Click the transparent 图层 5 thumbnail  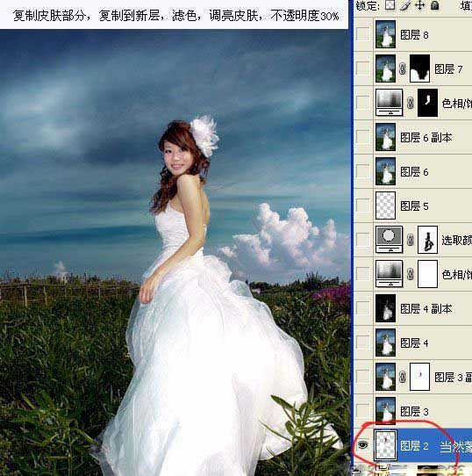pyautogui.click(x=385, y=206)
